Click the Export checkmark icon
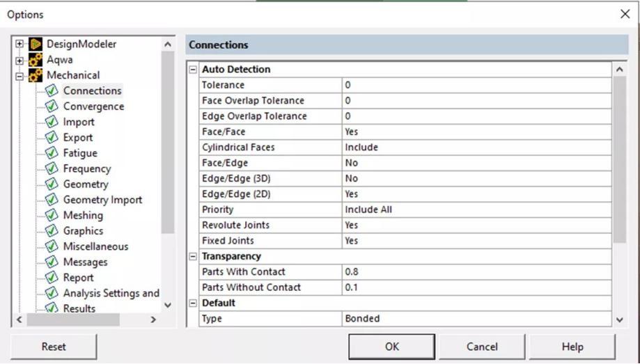The width and height of the screenshot is (640, 364). click(x=52, y=137)
